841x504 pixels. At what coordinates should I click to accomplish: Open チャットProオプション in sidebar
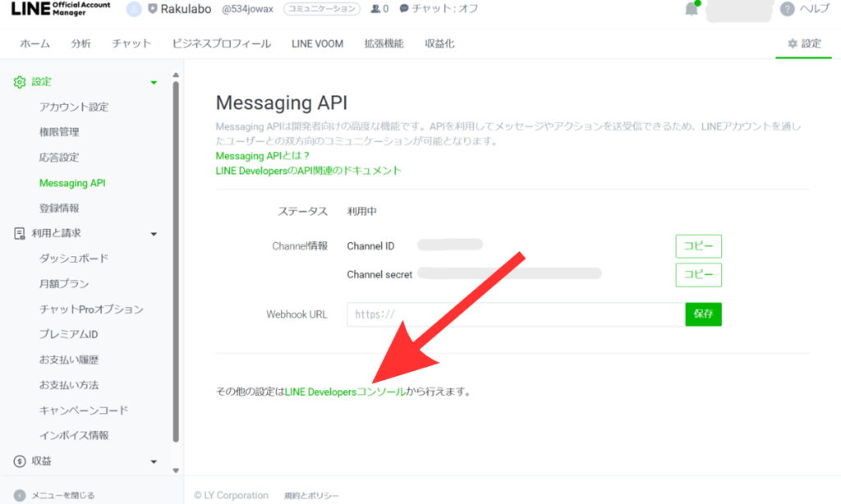pyautogui.click(x=91, y=309)
